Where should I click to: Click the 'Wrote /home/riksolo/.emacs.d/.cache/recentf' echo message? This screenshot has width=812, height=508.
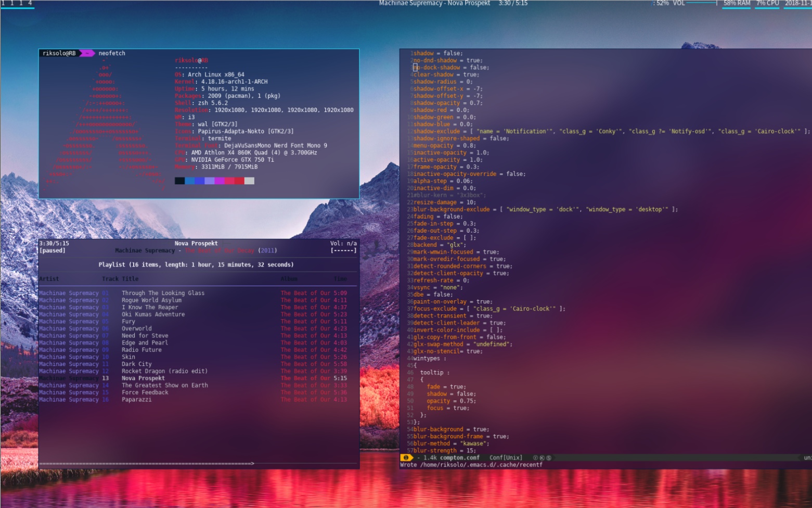(x=471, y=465)
